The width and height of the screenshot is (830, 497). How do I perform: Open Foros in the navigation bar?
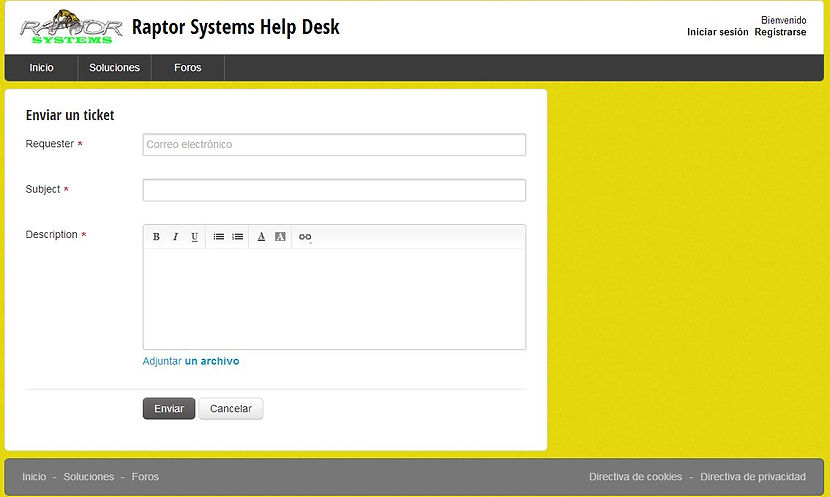tap(188, 68)
